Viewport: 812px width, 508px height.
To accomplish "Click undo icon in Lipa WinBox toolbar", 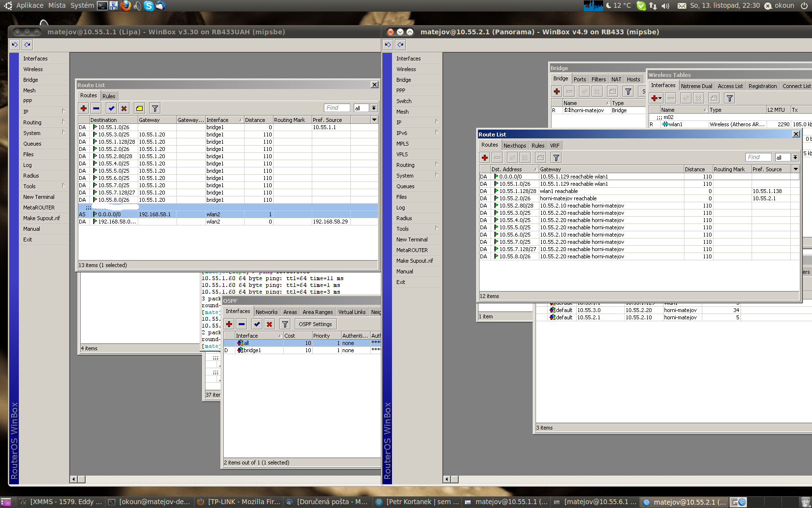I will pos(15,45).
